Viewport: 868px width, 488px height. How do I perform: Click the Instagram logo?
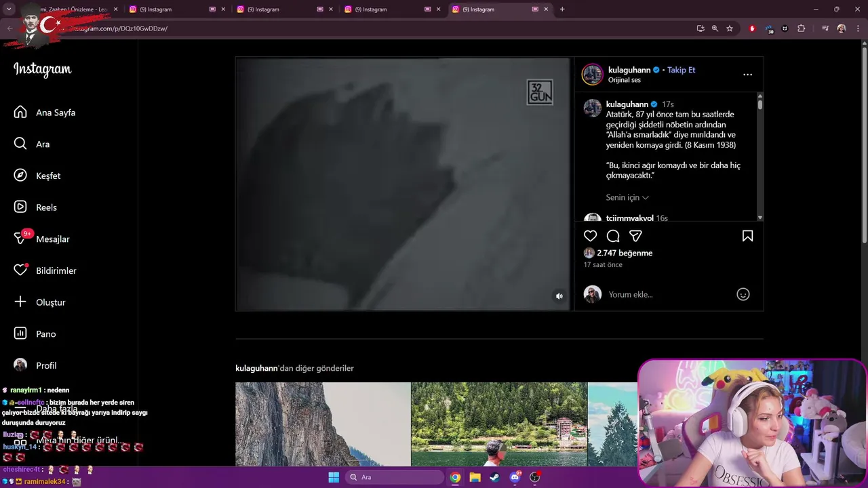[42, 70]
